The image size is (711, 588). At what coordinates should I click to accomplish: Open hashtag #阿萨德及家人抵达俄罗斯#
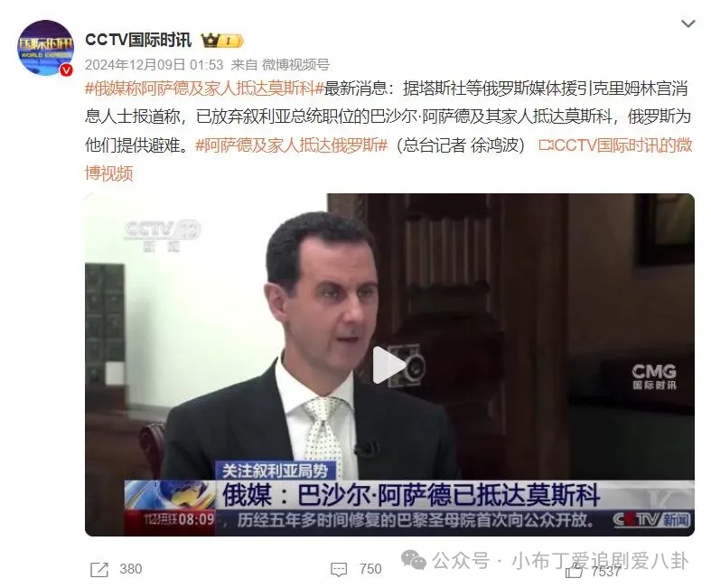pos(292,145)
